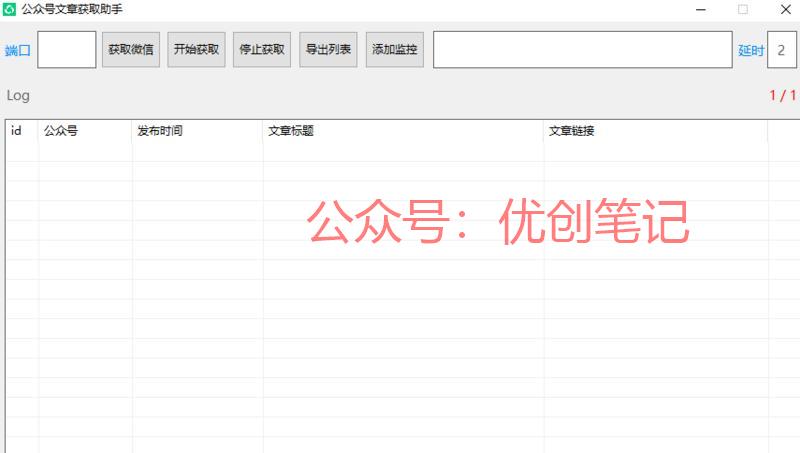Image resolution: width=800 pixels, height=453 pixels.
Task: Click the wide text input beside 添加监控
Action: 583,49
